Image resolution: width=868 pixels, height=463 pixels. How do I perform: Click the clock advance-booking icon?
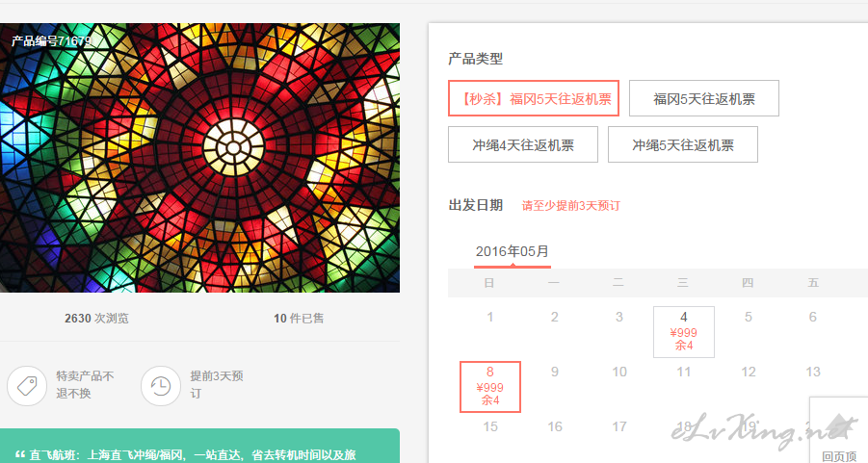pos(161,386)
